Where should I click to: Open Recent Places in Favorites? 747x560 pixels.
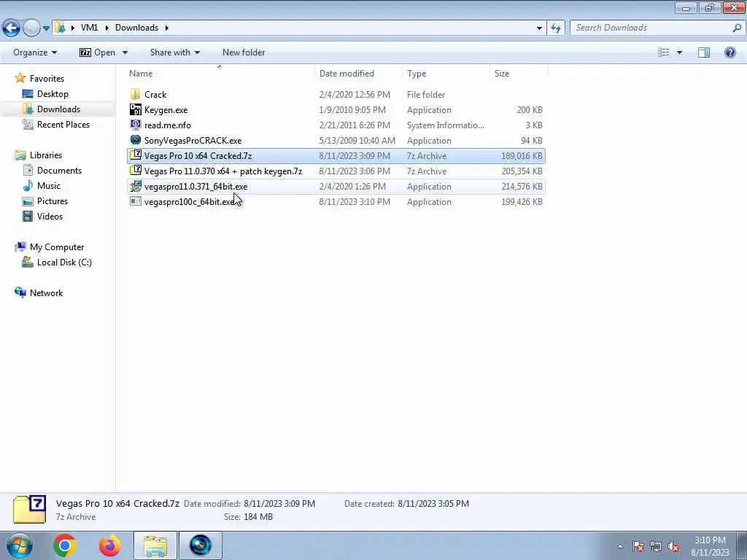tap(63, 124)
